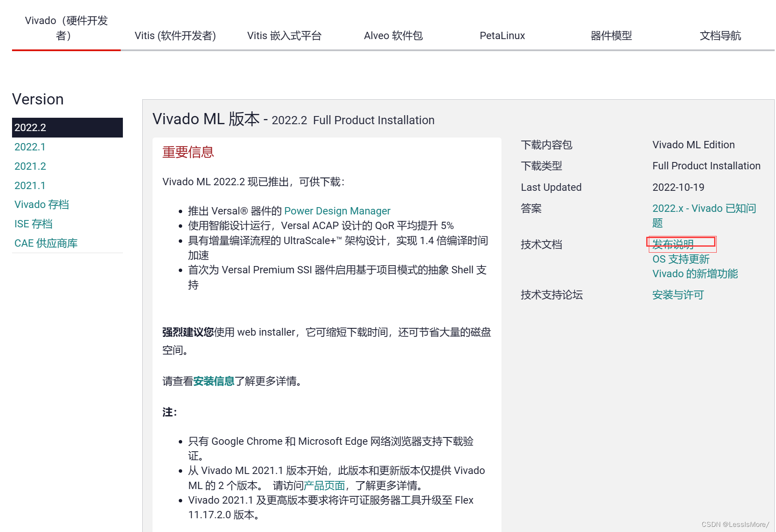Click the 技术支持论坛 label
This screenshot has width=776, height=532.
pyautogui.click(x=552, y=295)
